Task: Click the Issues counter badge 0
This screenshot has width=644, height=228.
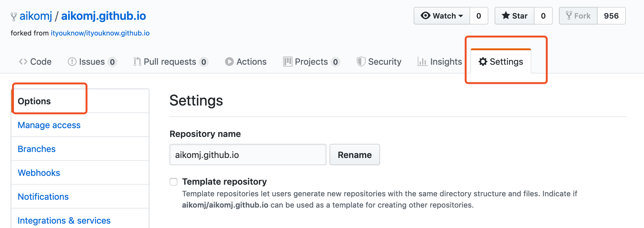Action: coord(112,62)
